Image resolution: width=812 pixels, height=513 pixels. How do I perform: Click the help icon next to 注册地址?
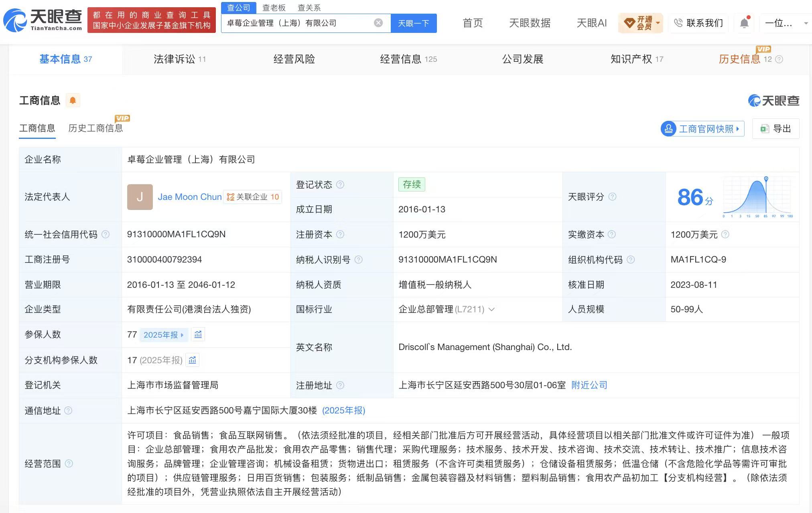tap(340, 385)
